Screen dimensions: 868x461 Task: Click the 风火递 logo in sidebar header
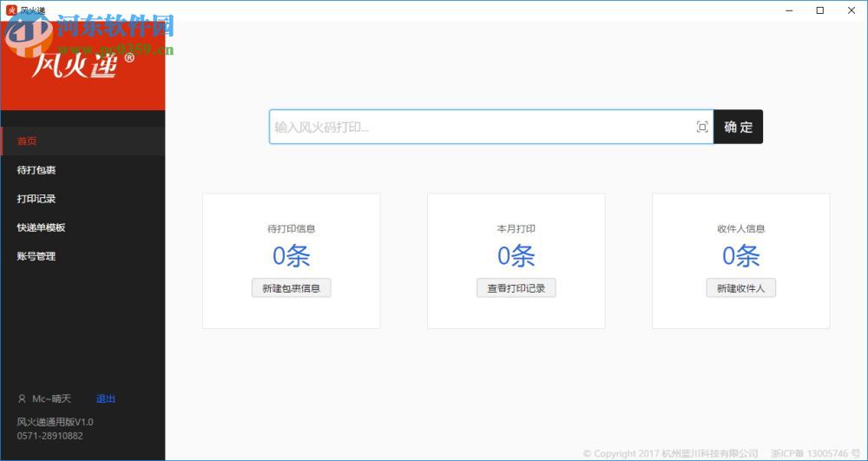click(83, 65)
